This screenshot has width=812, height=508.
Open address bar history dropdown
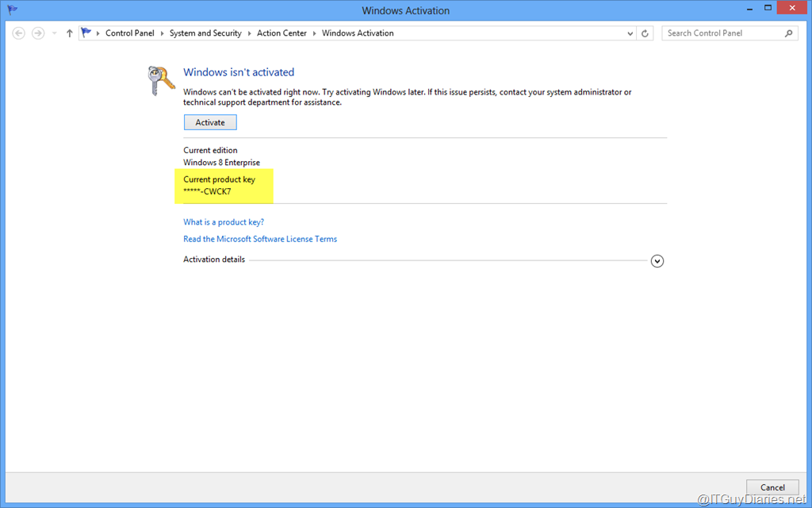tap(630, 33)
